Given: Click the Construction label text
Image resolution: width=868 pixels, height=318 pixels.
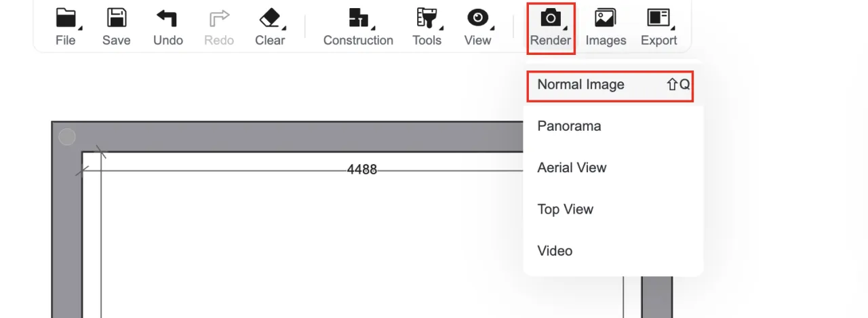Looking at the screenshot, I should 358,41.
